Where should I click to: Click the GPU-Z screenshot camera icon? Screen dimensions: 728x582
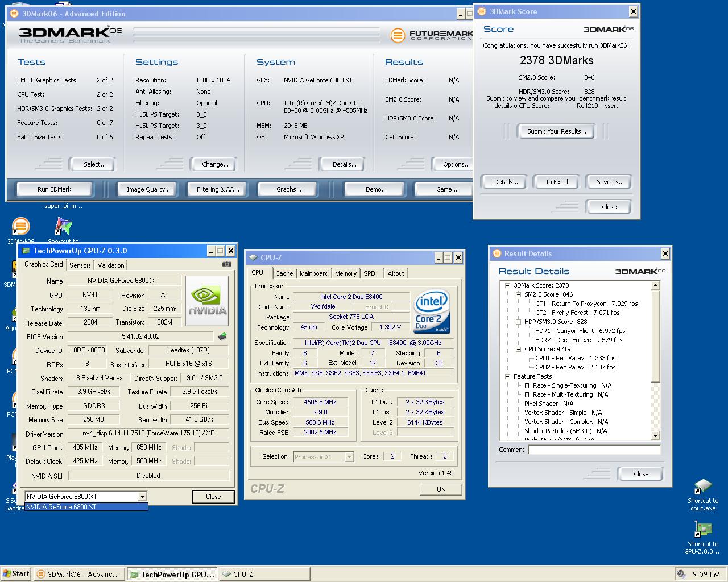coord(227,264)
